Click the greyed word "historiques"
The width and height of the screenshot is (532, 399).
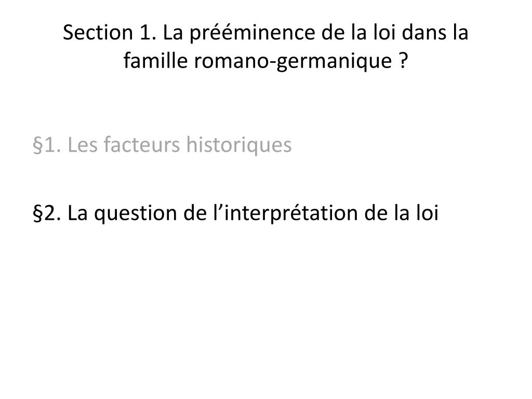click(x=239, y=145)
